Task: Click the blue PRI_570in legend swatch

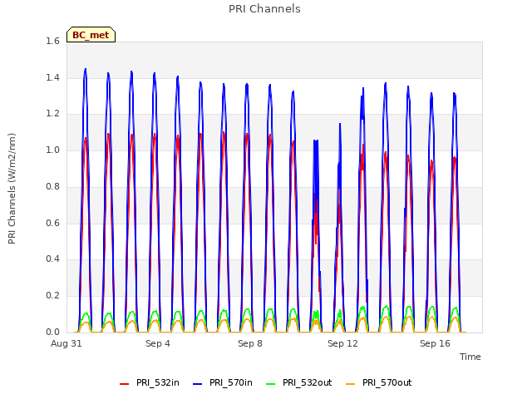Action: tap(198, 383)
